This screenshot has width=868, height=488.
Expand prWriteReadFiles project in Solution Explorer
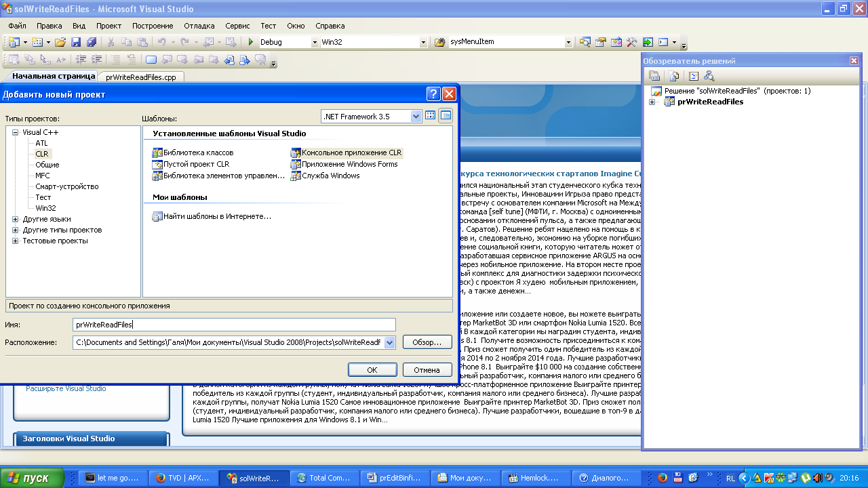[x=652, y=102]
